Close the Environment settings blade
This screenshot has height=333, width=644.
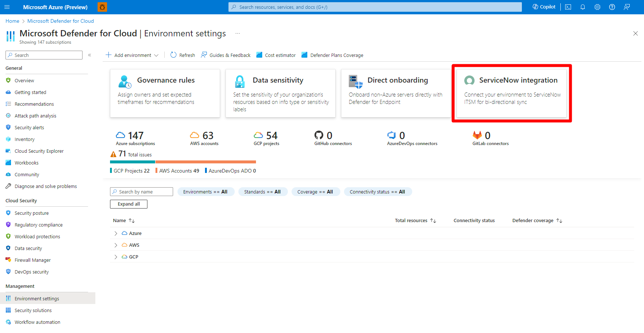pyautogui.click(x=636, y=33)
